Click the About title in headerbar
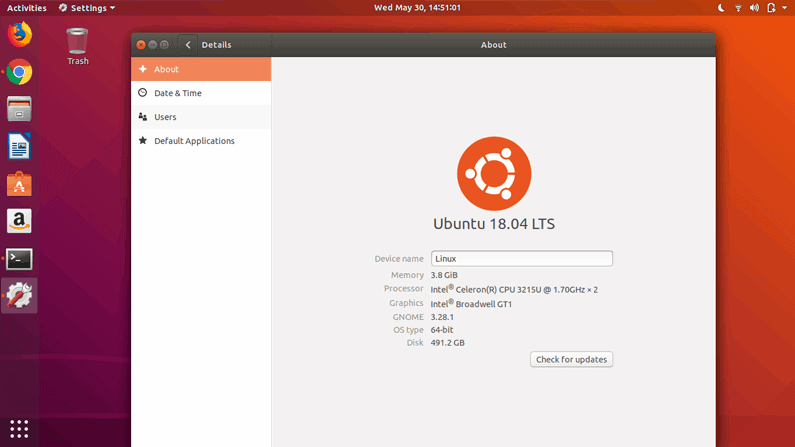 [493, 45]
